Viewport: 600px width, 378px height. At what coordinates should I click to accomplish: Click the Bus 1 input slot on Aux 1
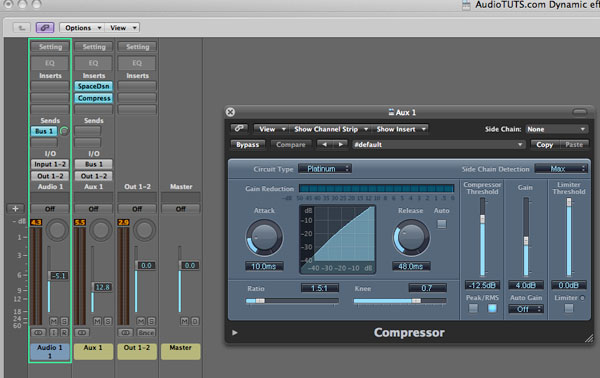(x=94, y=164)
